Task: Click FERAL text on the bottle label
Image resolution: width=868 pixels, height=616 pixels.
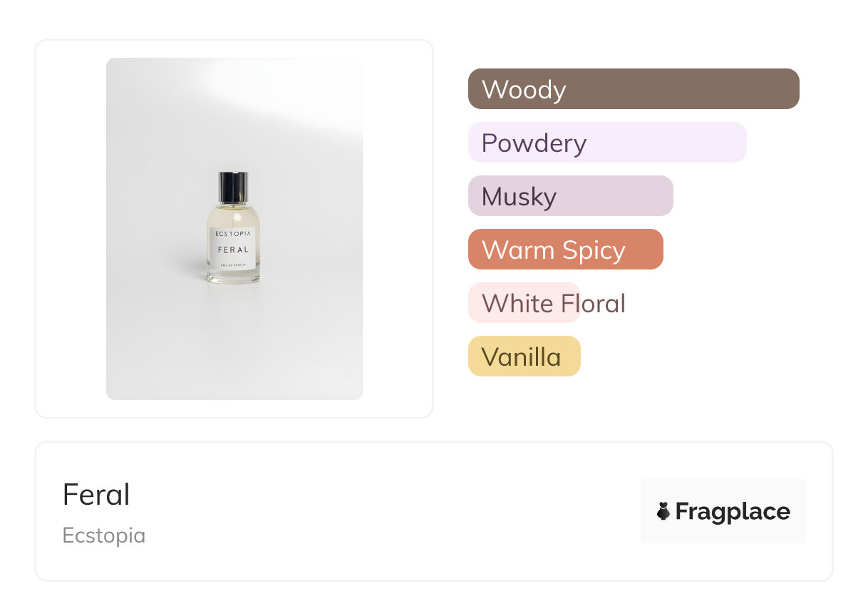Action: click(234, 250)
